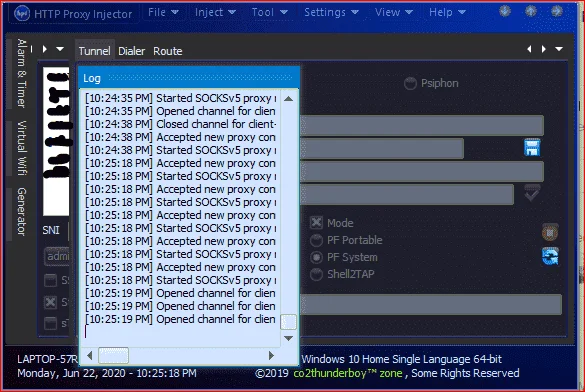Viewport: 585px width, 392px height.
Task: Click the Log scroll down arrow
Action: [x=288, y=338]
